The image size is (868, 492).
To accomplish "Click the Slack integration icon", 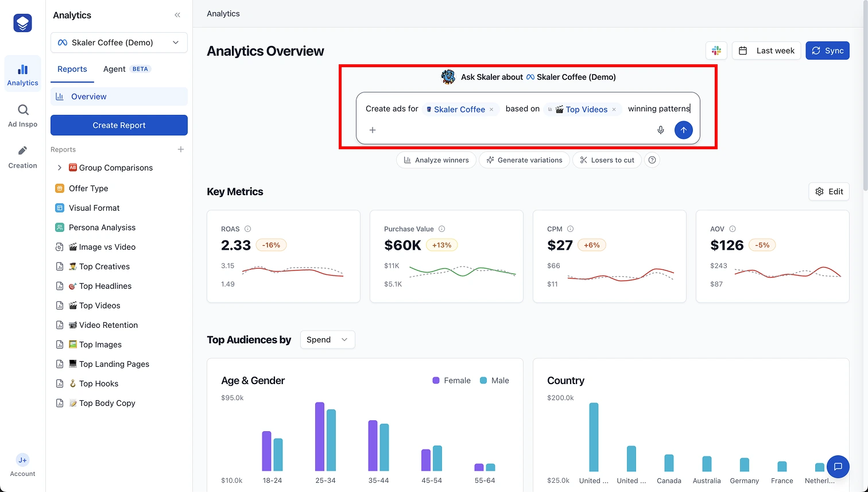I will [x=716, y=51].
